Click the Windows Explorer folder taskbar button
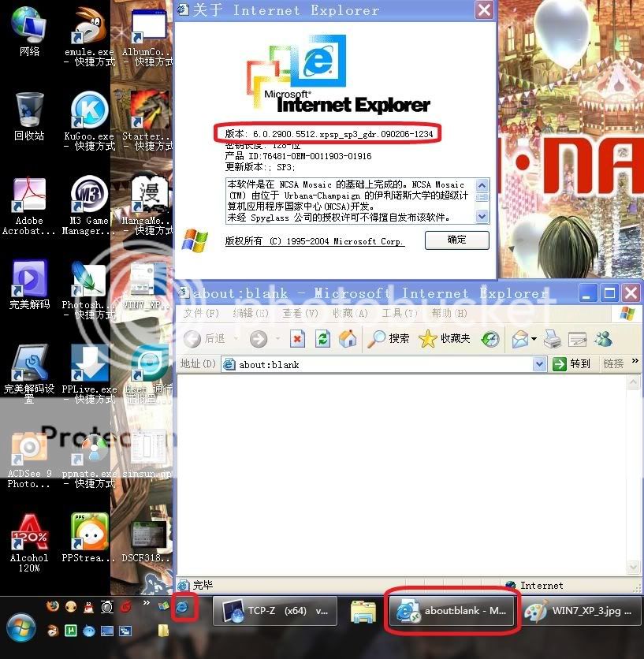 click(363, 611)
